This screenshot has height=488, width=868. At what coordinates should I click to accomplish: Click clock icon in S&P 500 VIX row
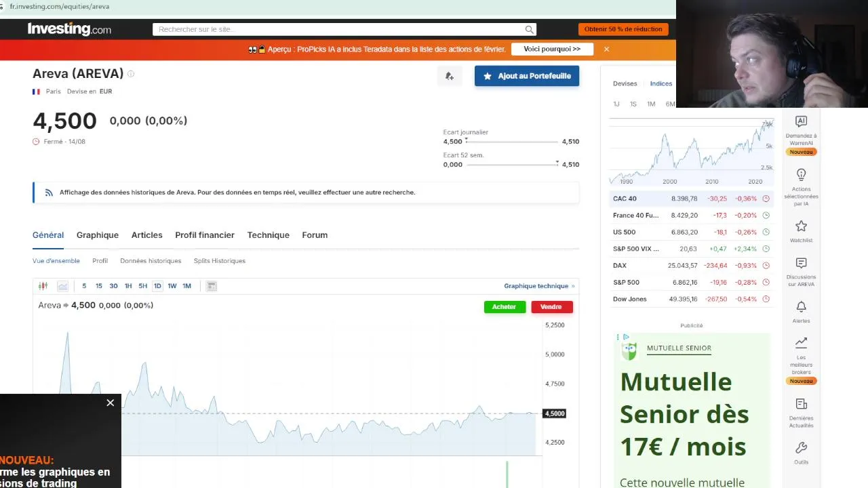pyautogui.click(x=766, y=249)
